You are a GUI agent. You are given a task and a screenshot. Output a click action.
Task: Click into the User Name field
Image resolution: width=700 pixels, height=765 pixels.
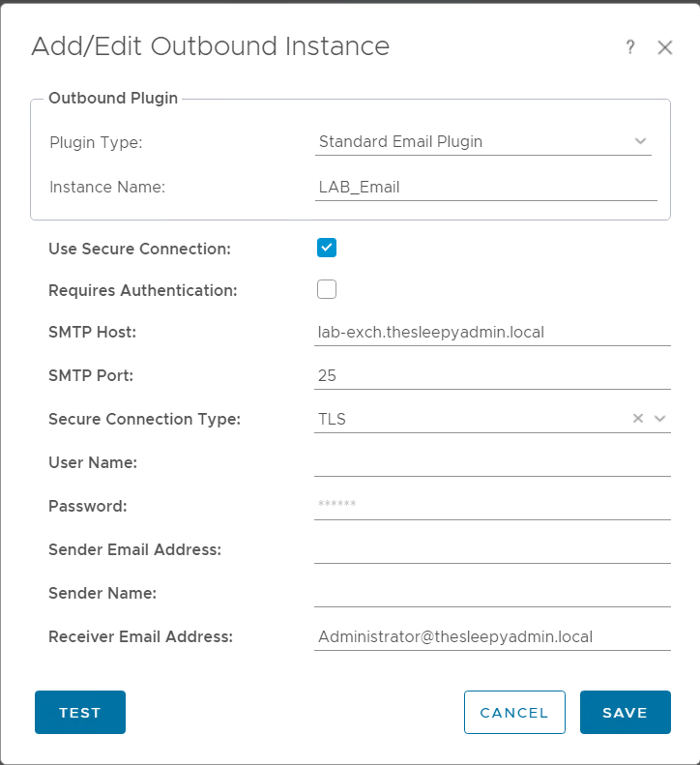click(492, 462)
